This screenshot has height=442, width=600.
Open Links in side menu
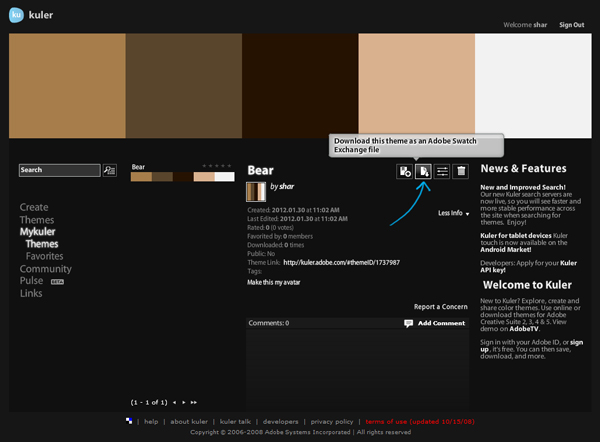[31, 294]
